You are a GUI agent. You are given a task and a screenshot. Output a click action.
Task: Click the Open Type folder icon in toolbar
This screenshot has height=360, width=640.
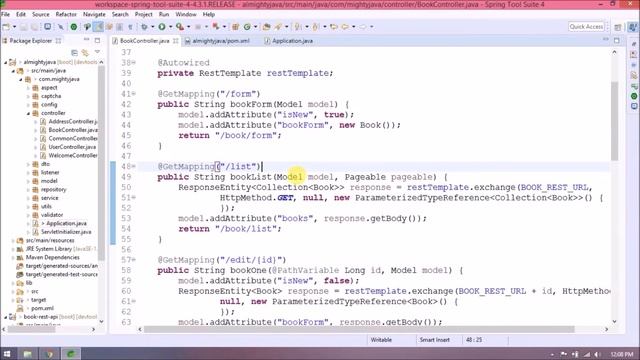pos(267,27)
